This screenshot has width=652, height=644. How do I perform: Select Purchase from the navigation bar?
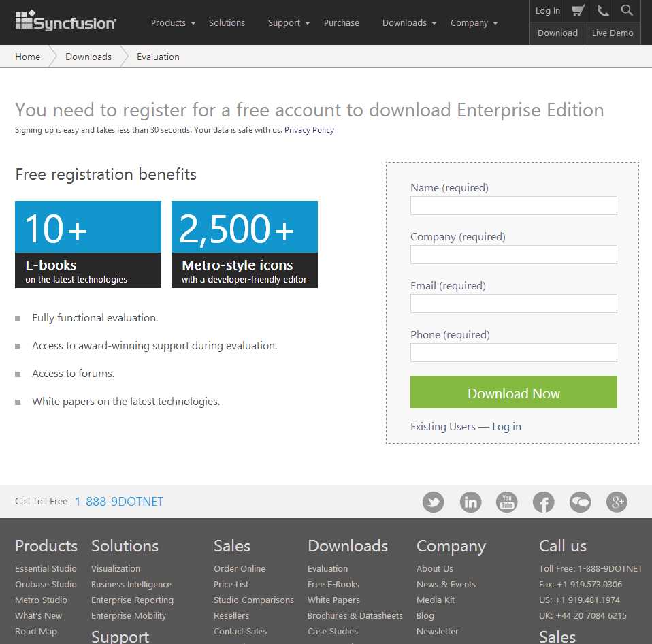pyautogui.click(x=341, y=22)
